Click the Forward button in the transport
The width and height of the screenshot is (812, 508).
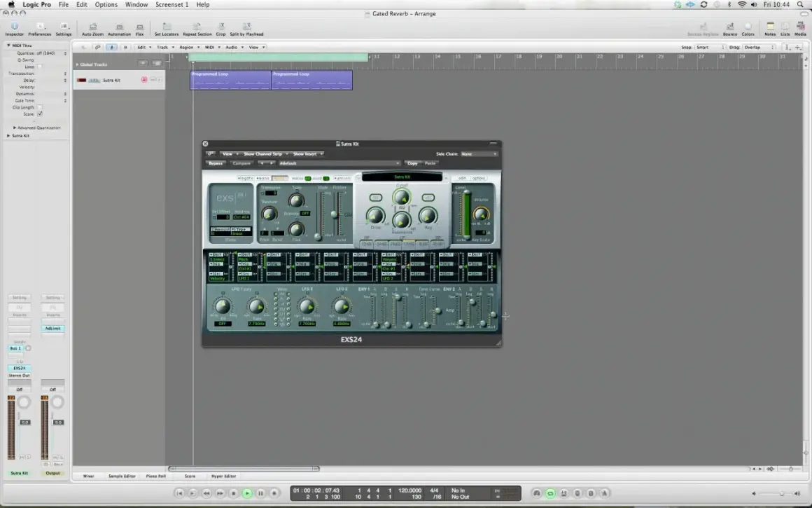point(220,493)
